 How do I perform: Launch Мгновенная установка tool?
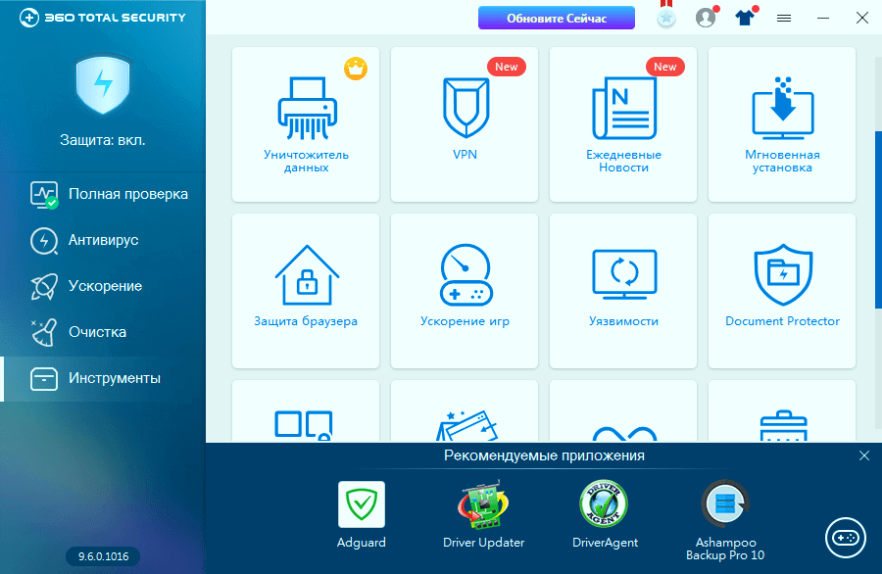(782, 124)
